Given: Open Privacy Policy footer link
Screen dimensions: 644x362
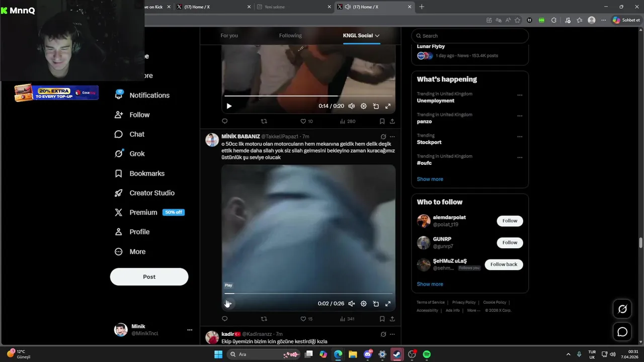Looking at the screenshot, I should tap(464, 302).
